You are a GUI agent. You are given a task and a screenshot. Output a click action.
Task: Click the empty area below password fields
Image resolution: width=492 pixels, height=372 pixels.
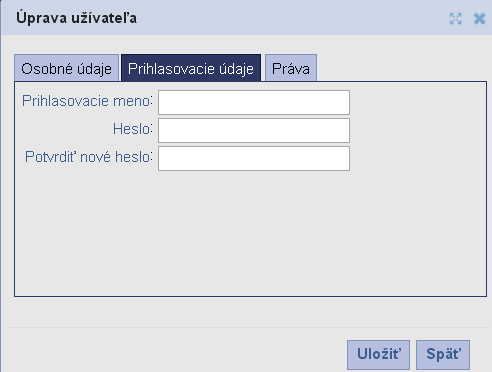(x=250, y=233)
